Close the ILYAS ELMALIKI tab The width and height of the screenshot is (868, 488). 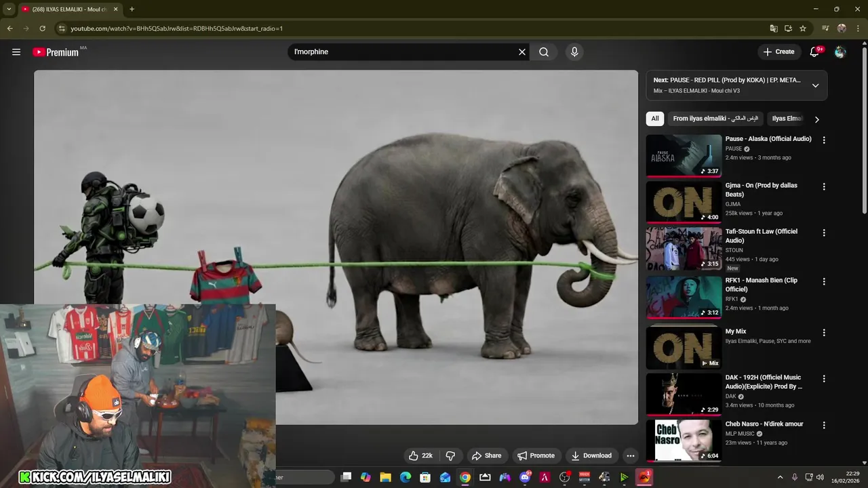115,9
